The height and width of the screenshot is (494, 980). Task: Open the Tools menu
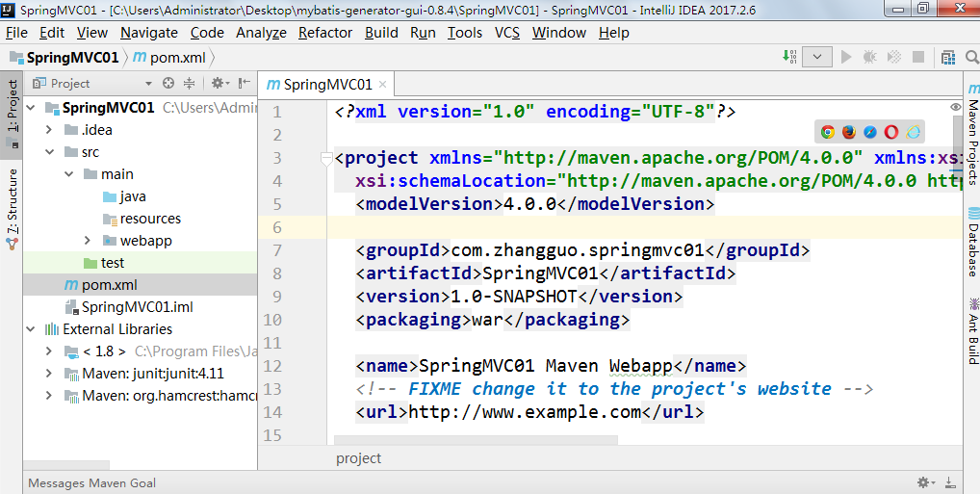pyautogui.click(x=464, y=33)
